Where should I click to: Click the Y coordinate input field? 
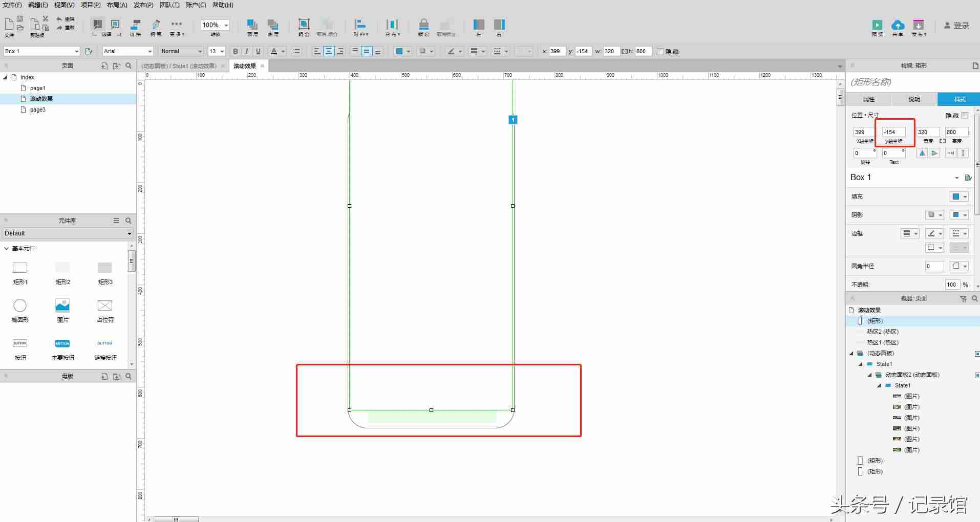coord(893,132)
